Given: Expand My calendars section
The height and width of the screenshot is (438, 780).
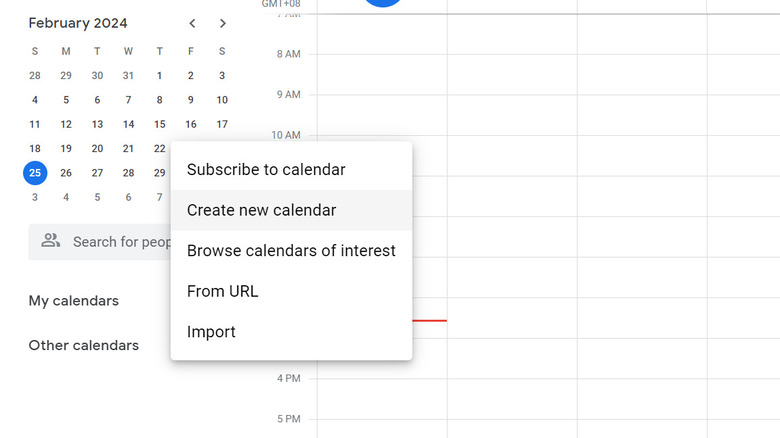Looking at the screenshot, I should click(74, 301).
